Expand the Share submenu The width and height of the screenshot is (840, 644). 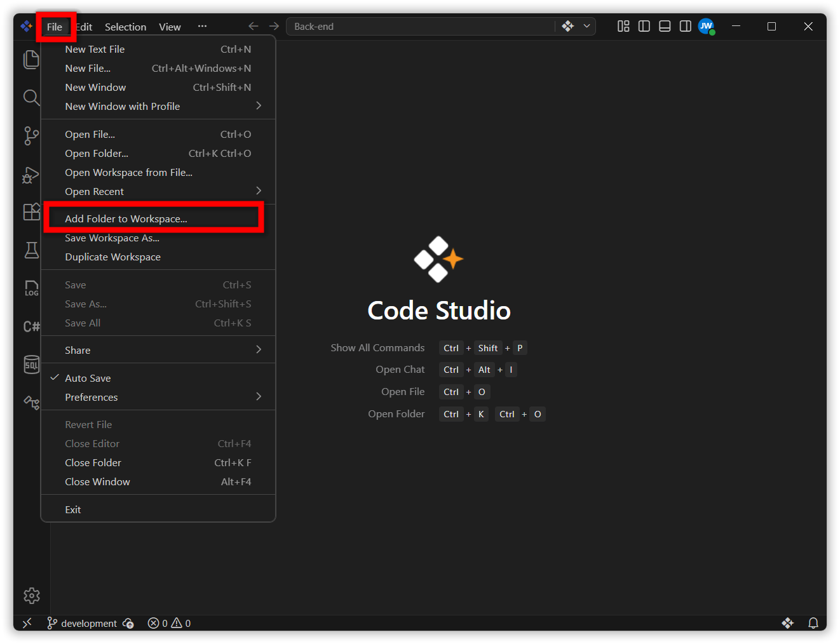[158, 350]
